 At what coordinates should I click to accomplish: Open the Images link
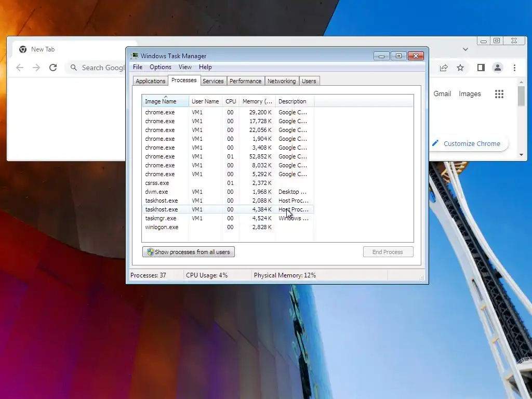tap(470, 94)
